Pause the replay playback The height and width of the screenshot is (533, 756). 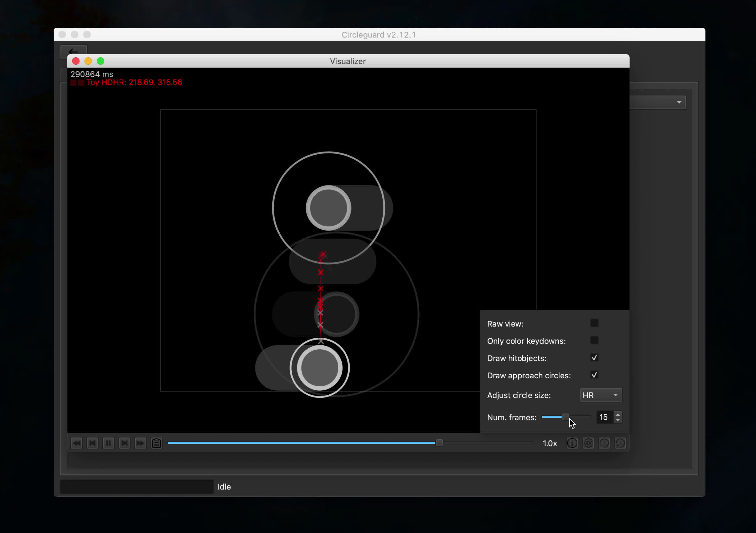[108, 443]
